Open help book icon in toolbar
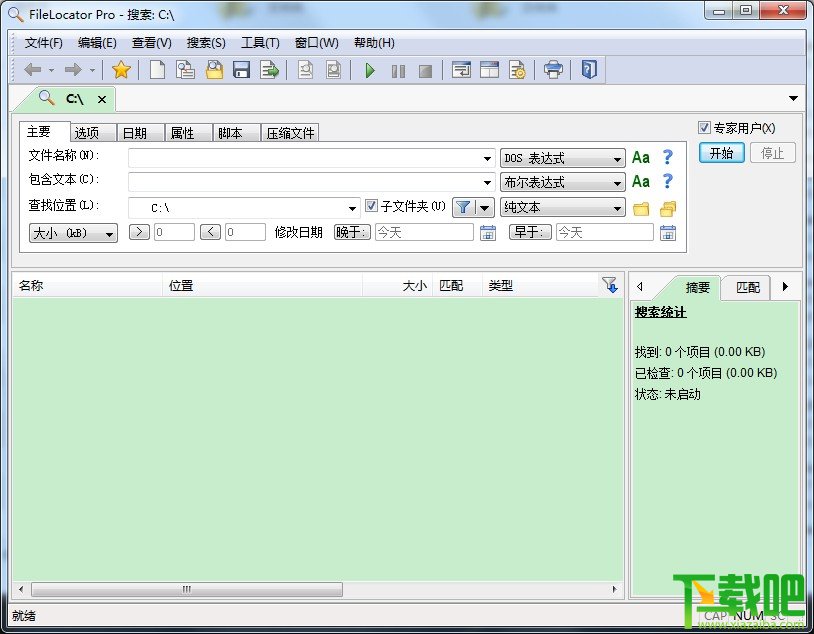 pos(589,70)
